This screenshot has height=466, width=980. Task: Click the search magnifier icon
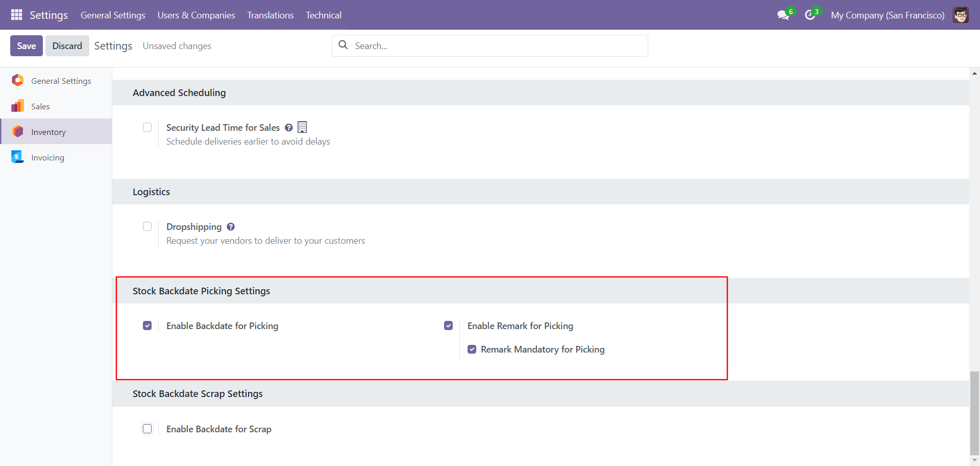pyautogui.click(x=344, y=45)
